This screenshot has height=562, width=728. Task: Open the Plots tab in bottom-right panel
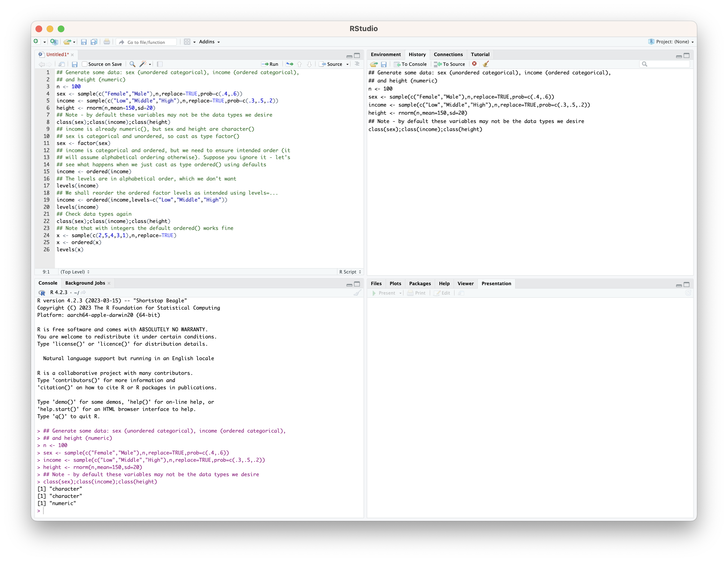tap(395, 283)
